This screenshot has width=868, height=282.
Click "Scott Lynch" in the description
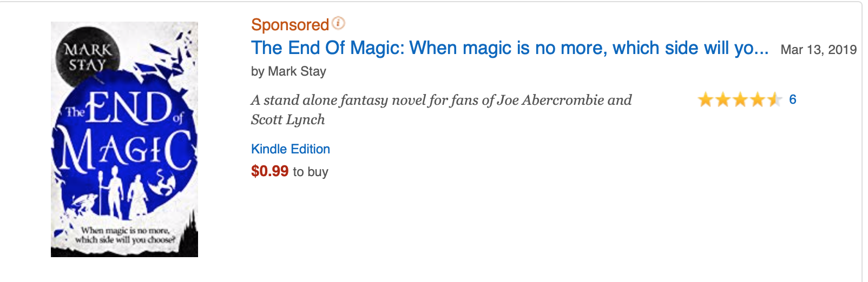tap(288, 120)
